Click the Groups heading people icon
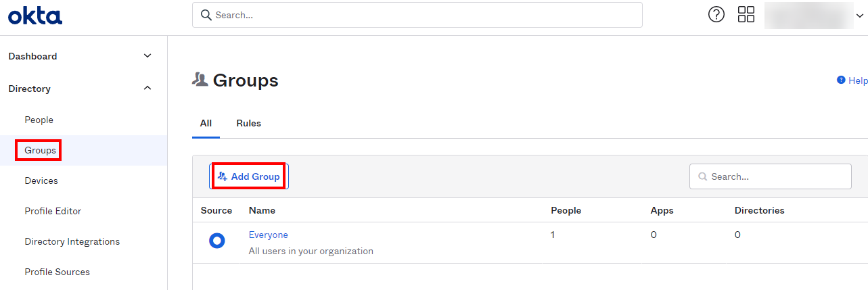Screen dimensions: 868x290 200,80
